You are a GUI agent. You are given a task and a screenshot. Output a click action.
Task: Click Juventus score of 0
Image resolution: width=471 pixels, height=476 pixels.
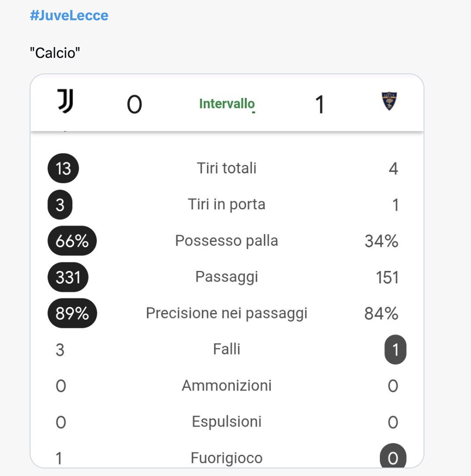[x=134, y=104]
